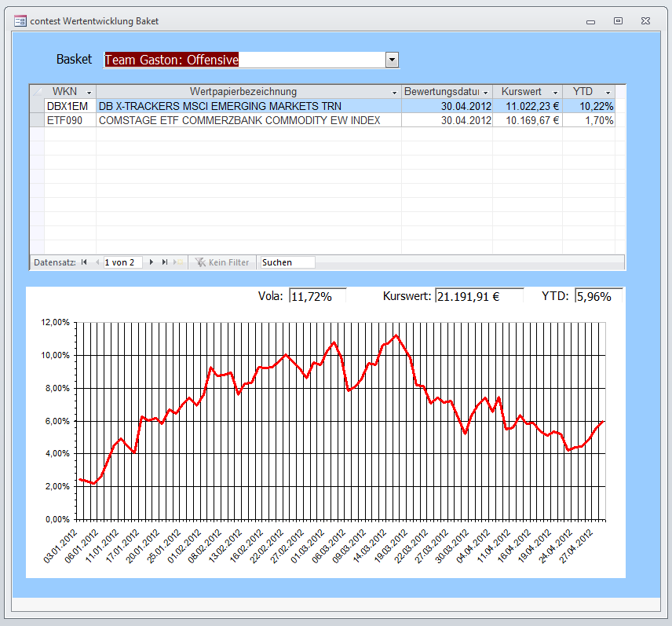
Task: Open the Basket combo box dropdown
Action: pos(392,60)
